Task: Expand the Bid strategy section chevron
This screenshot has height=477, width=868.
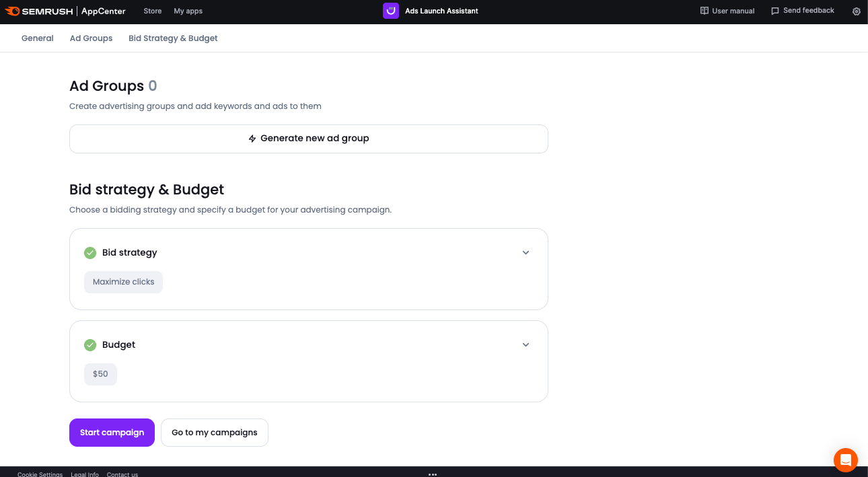Action: tap(526, 253)
